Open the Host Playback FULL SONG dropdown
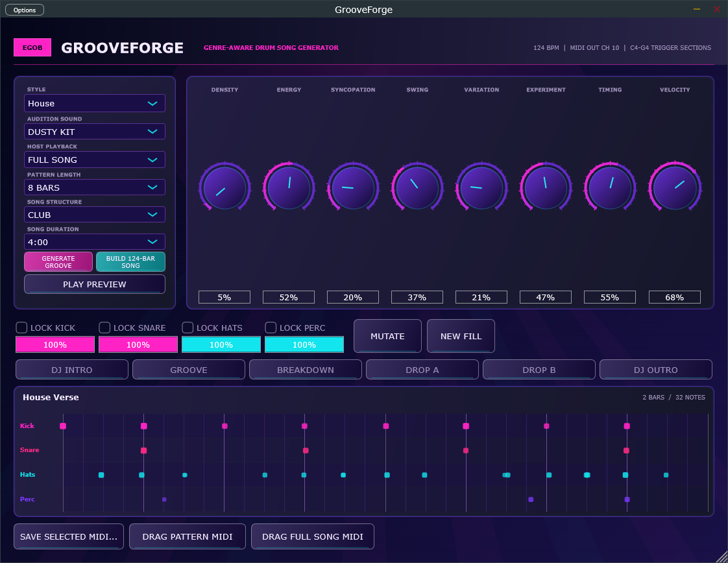The image size is (728, 563). tap(95, 160)
